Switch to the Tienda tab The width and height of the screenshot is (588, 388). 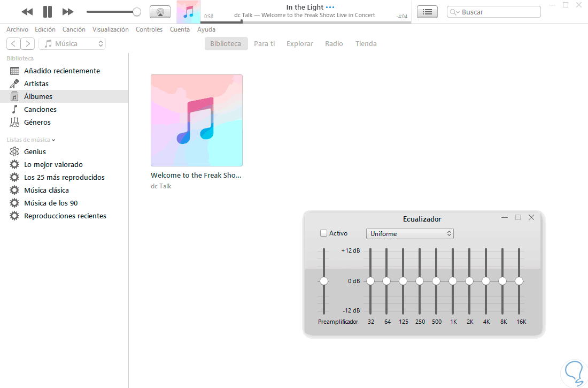pos(366,43)
